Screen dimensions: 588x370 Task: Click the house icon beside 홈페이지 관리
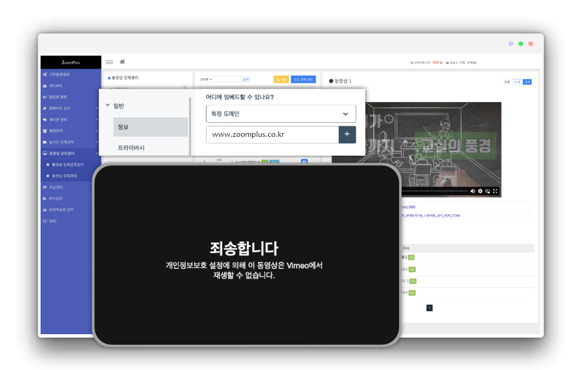click(x=45, y=108)
